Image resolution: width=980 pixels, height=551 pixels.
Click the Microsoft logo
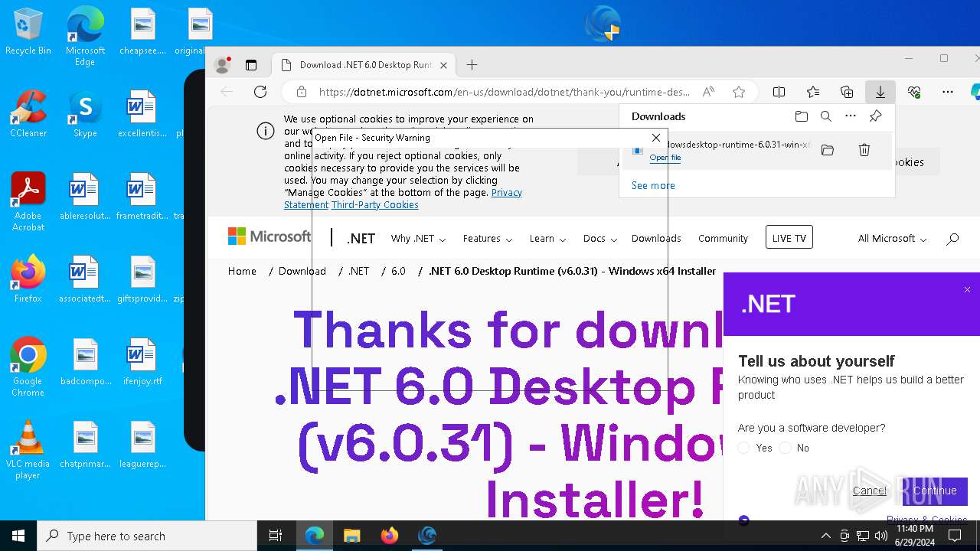(x=269, y=236)
